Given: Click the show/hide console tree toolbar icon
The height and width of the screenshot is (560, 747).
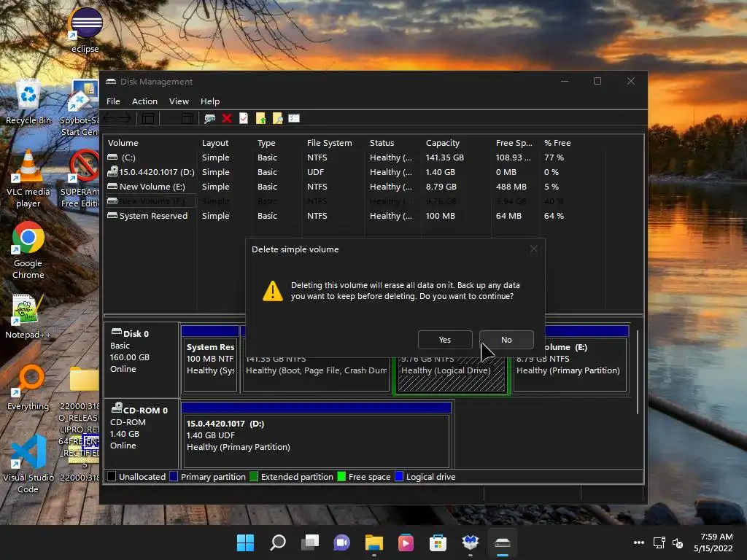Looking at the screenshot, I should click(x=148, y=118).
